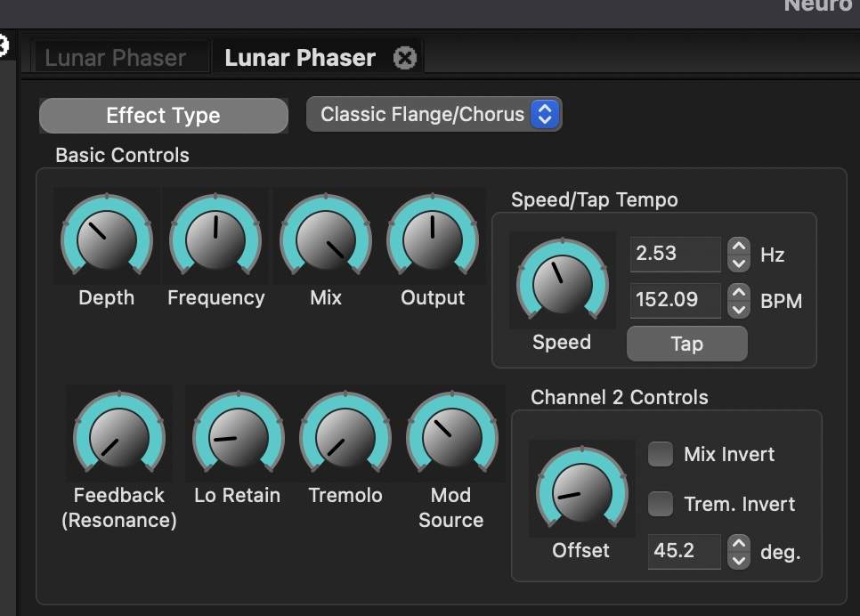
Task: Decrease the BPM value with down arrow
Action: coord(739,310)
